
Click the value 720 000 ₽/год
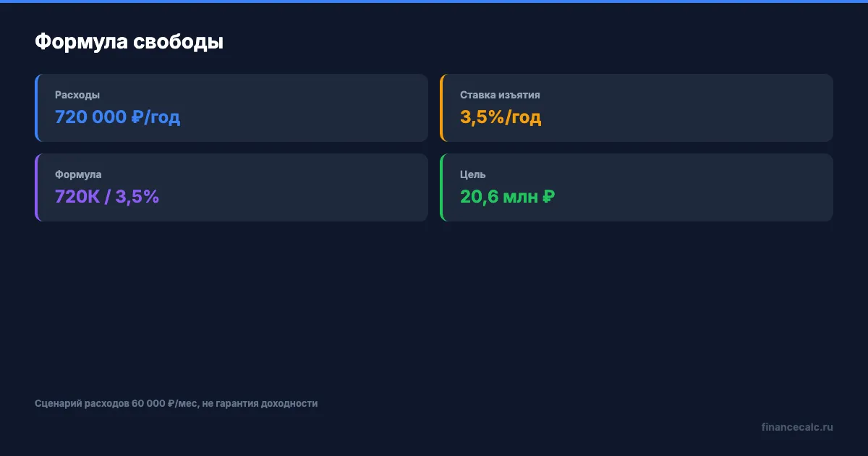117,117
